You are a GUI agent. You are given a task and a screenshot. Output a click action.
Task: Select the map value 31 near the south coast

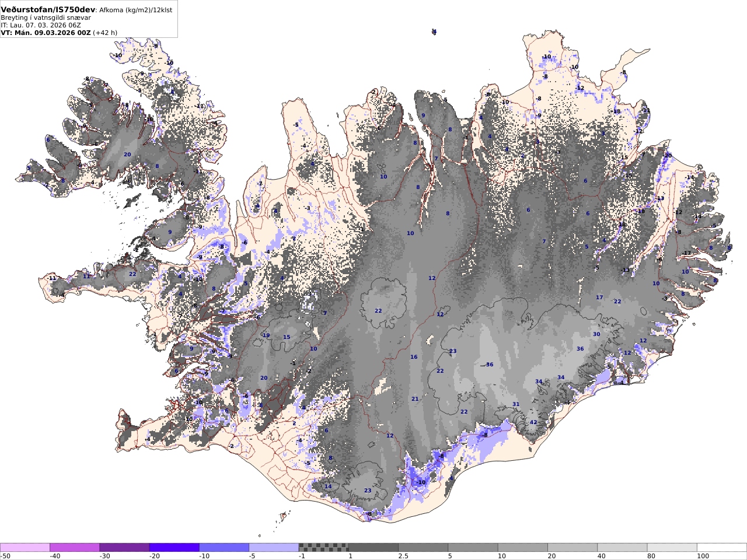pyautogui.click(x=516, y=404)
